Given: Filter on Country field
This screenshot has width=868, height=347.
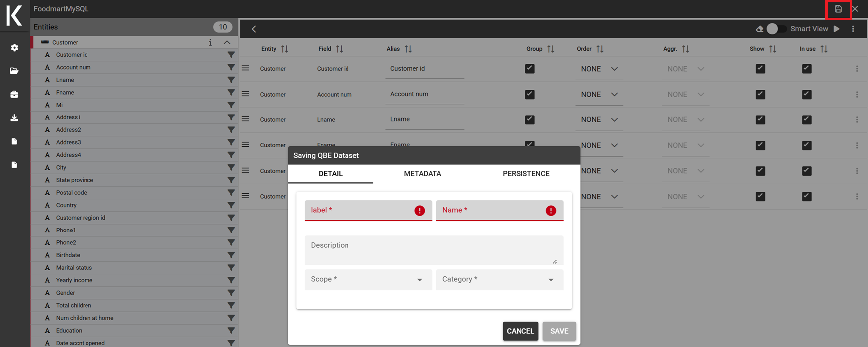Looking at the screenshot, I should [x=231, y=205].
